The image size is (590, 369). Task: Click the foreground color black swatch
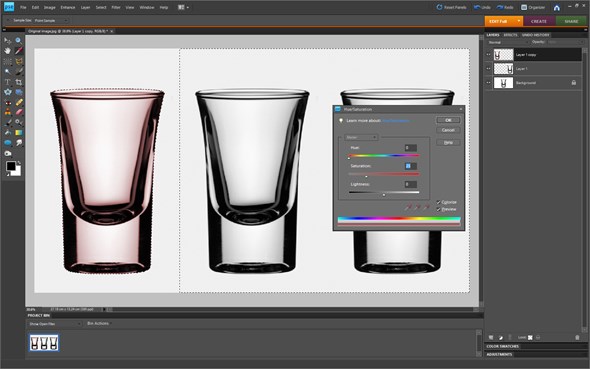(11, 166)
